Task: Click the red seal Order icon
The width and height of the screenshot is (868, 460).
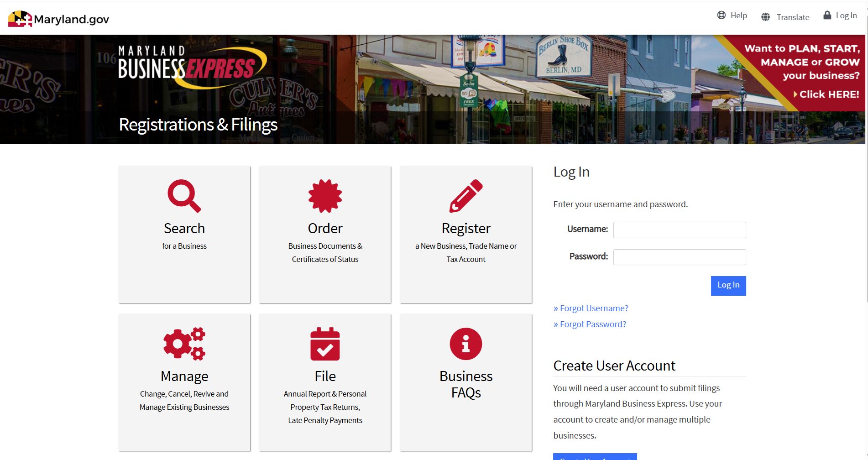Action: point(325,196)
